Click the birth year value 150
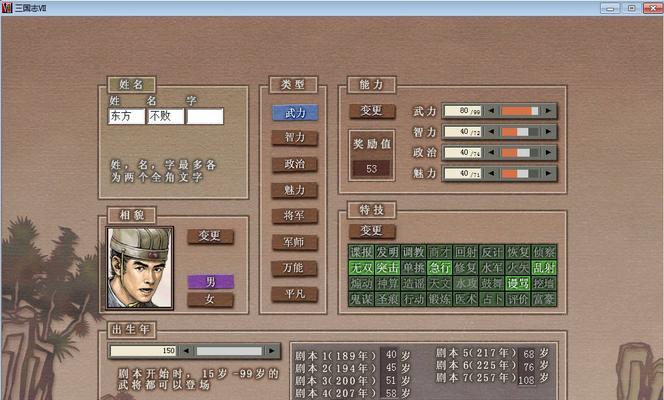Viewport: 664px width, 400px height. (143, 351)
